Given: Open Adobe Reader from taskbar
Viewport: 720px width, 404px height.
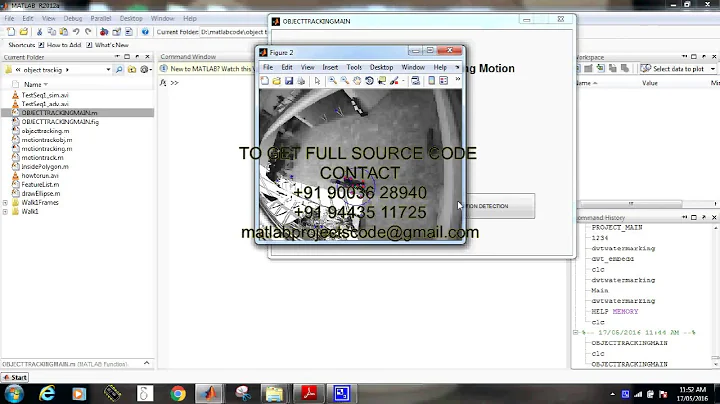Looking at the screenshot, I should coord(309,393).
